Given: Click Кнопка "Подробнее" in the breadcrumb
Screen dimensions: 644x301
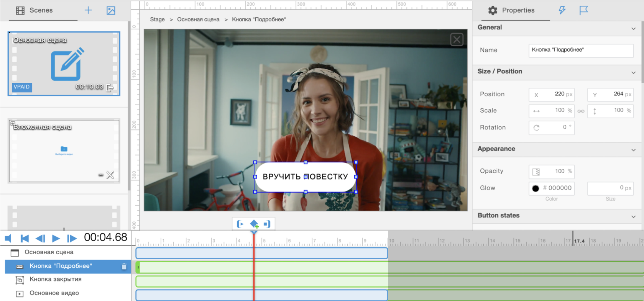Looking at the screenshot, I should pyautogui.click(x=259, y=20).
